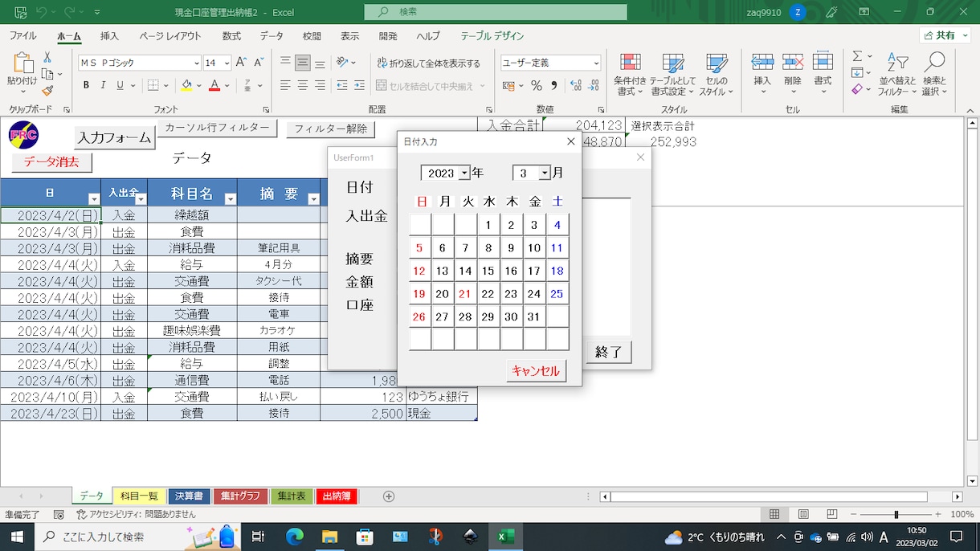Open the month dropdown arrow
Viewport: 980px width, 551px height.
coord(545,173)
